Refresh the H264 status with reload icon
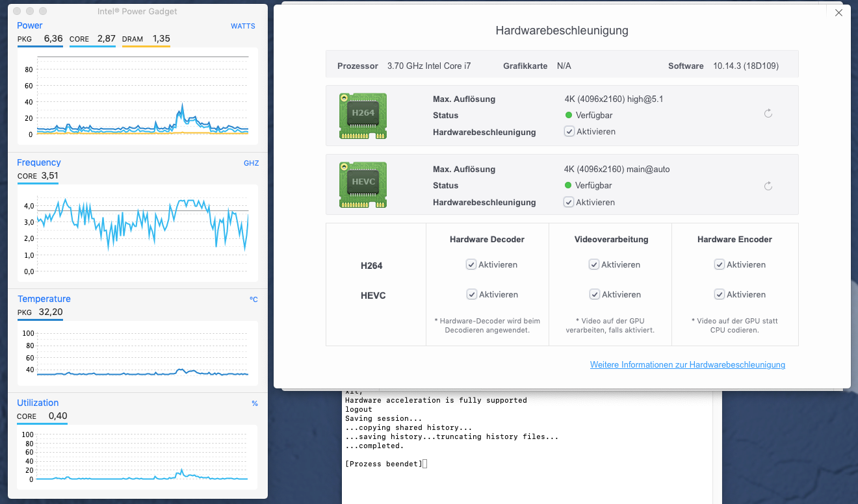This screenshot has height=504, width=858. pyautogui.click(x=768, y=114)
